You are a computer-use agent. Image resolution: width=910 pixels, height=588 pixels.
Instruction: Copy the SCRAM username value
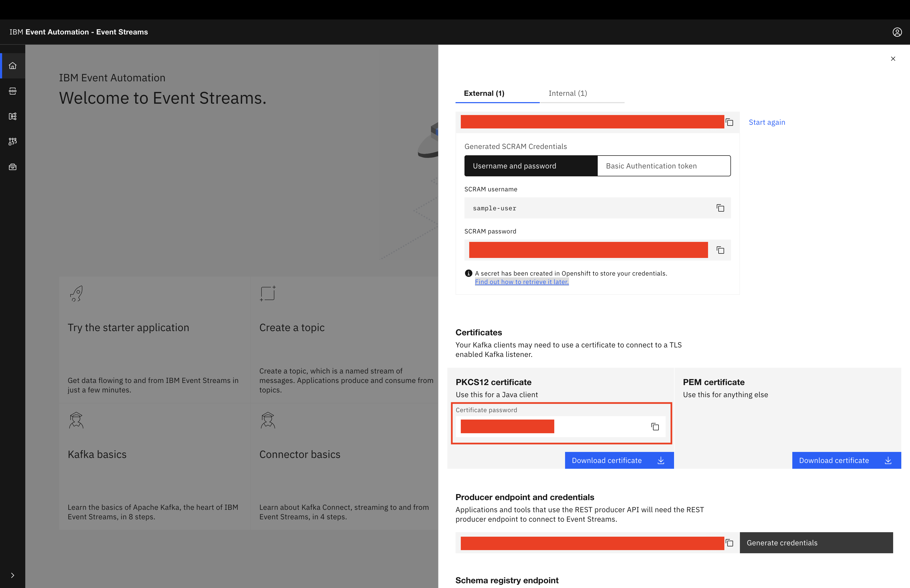point(720,208)
